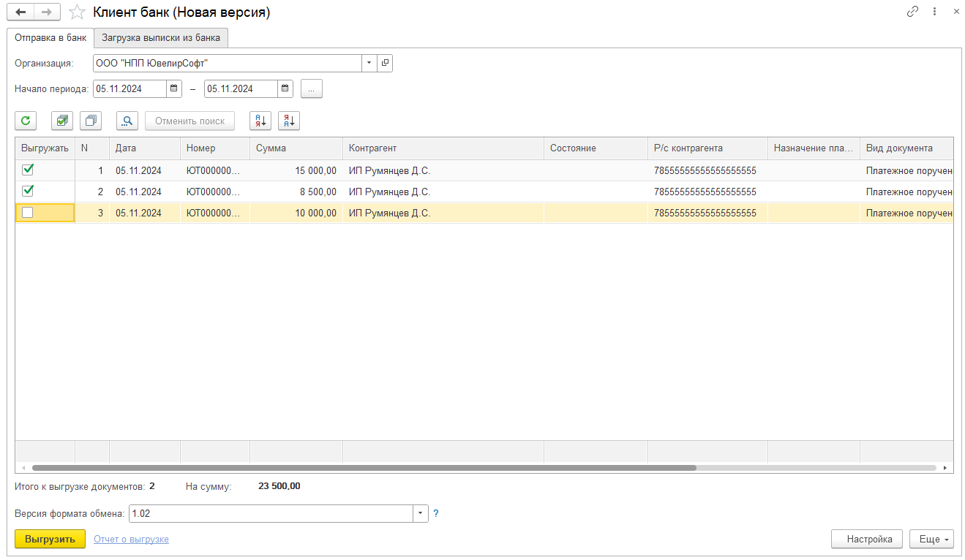This screenshot has height=560, width=965.
Task: Uncheck export for the 15 000,00 payment
Action: tap(28, 170)
